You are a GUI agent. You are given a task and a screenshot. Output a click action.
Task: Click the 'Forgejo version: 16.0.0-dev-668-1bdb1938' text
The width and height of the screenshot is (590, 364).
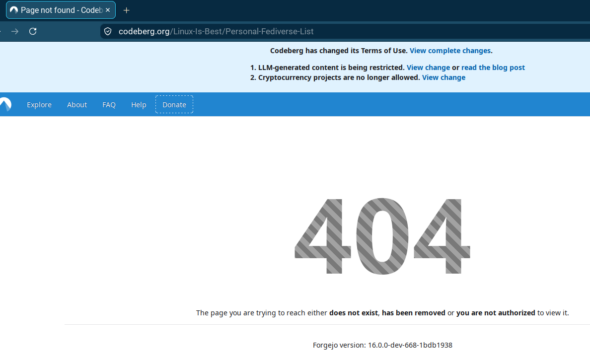382,345
